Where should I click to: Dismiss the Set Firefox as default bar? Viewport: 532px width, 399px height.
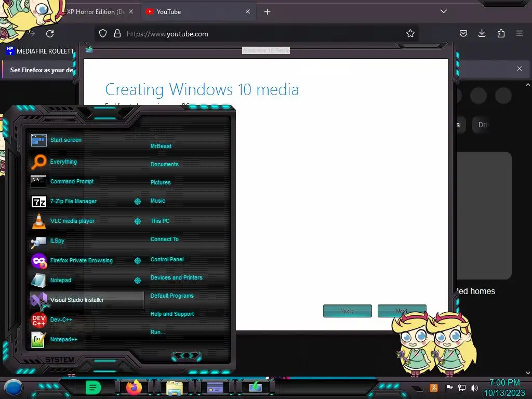pyautogui.click(x=520, y=69)
